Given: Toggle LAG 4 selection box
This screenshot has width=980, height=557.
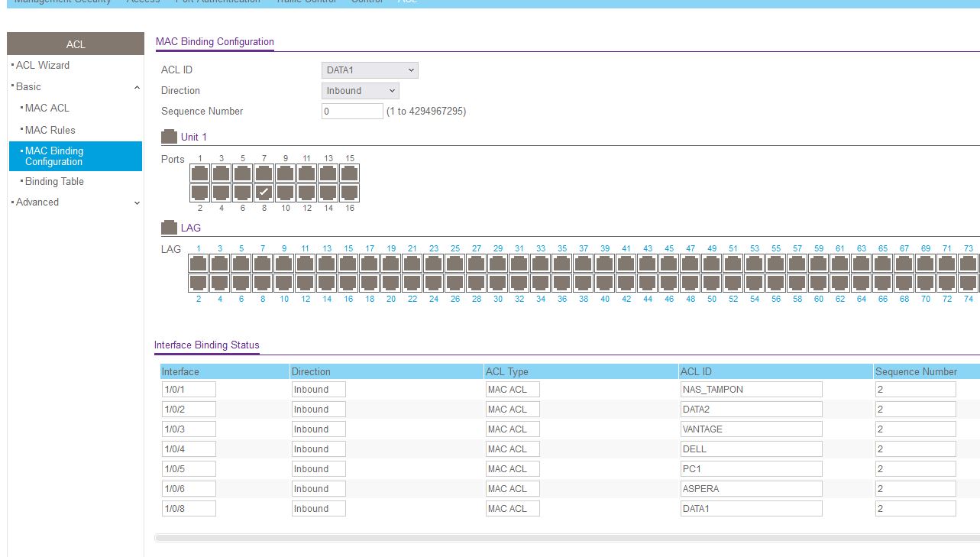Looking at the screenshot, I should [220, 283].
